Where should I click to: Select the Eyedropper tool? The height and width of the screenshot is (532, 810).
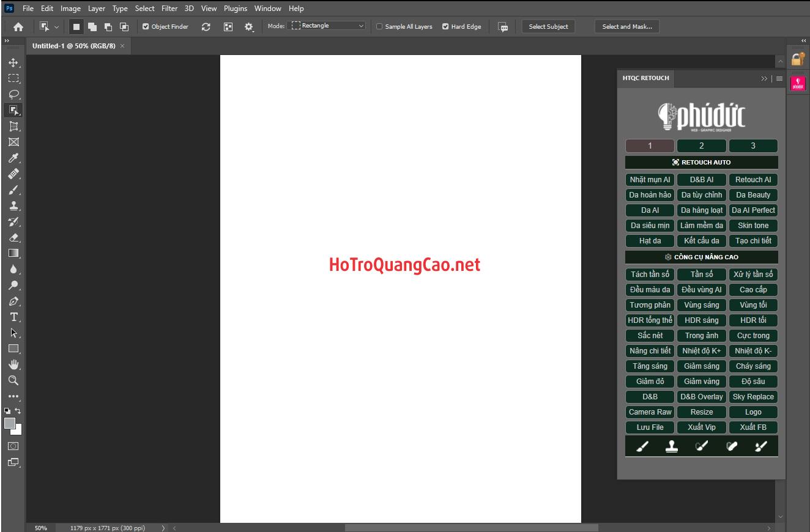pyautogui.click(x=13, y=158)
